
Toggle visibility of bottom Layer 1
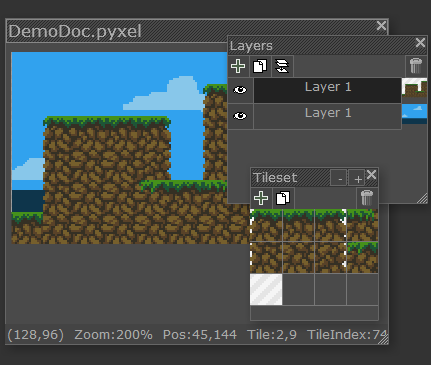tap(240, 116)
